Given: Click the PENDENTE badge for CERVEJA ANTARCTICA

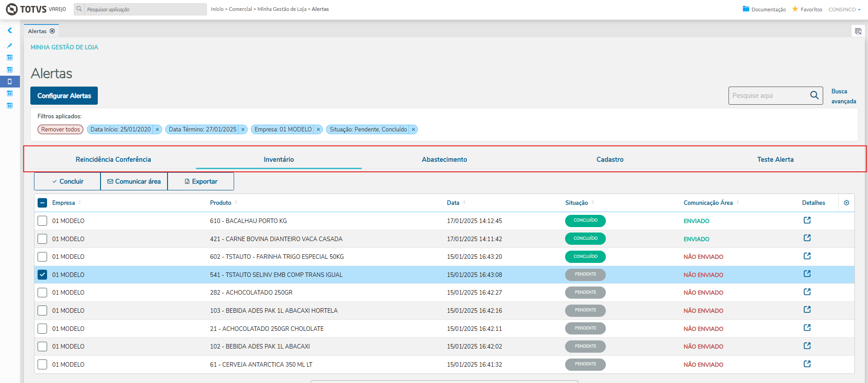Looking at the screenshot, I should click(585, 364).
